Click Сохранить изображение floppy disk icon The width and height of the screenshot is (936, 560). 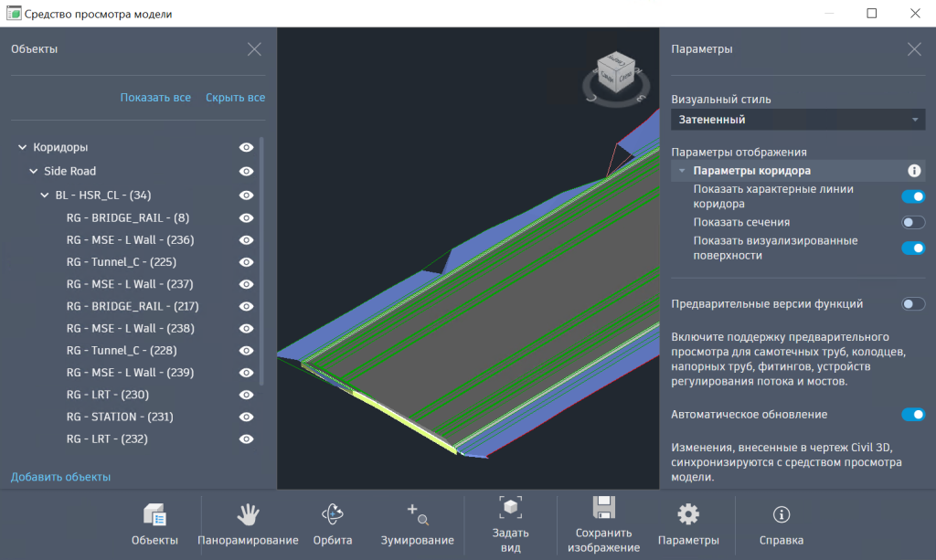[x=601, y=510]
